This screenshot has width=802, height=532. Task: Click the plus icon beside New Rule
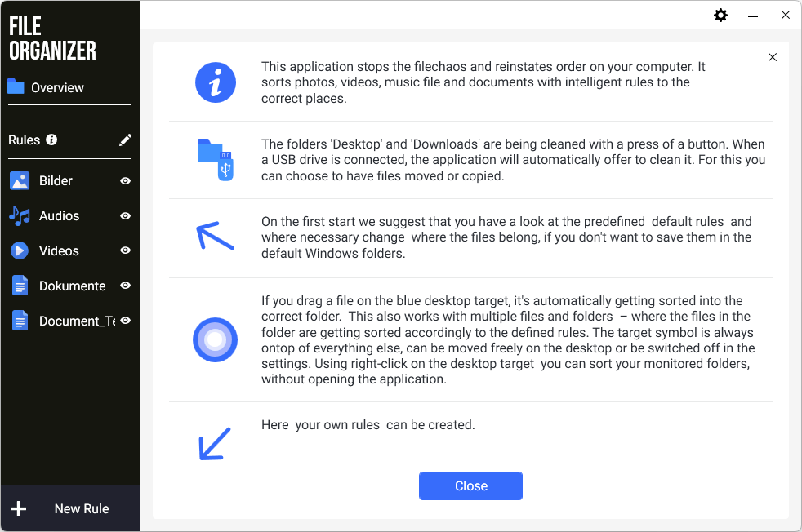click(x=18, y=509)
